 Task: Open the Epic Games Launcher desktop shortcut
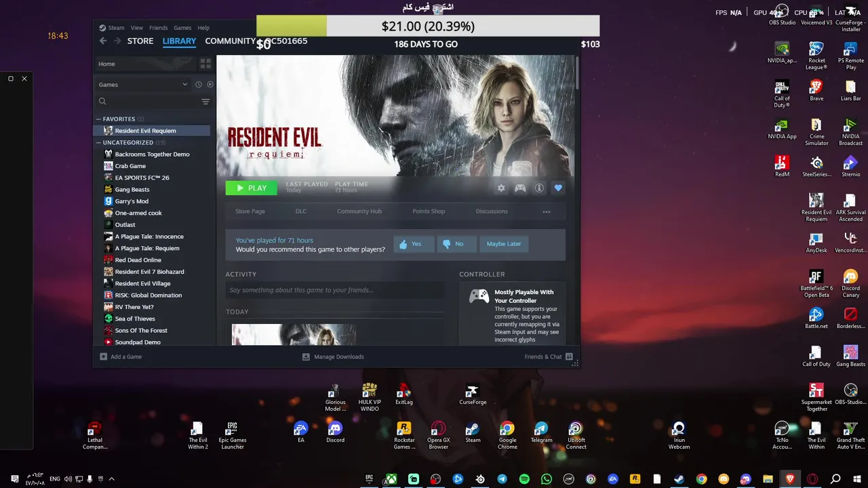[232, 435]
